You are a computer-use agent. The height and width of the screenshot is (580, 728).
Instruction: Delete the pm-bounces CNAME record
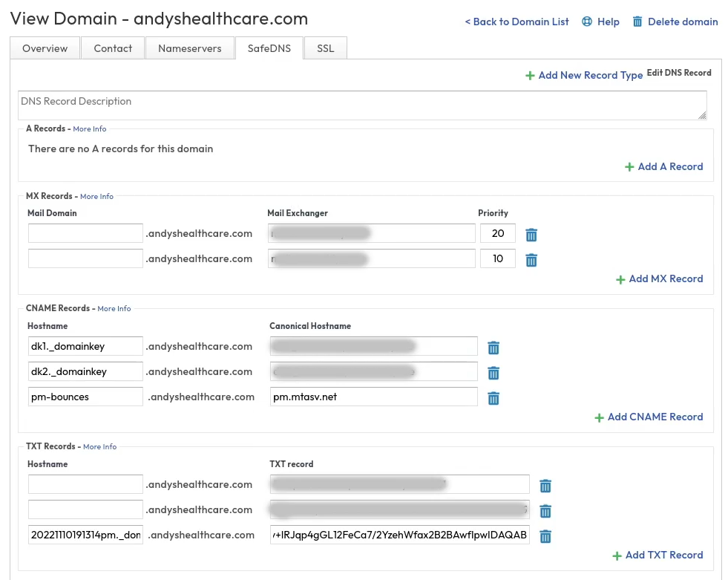493,398
